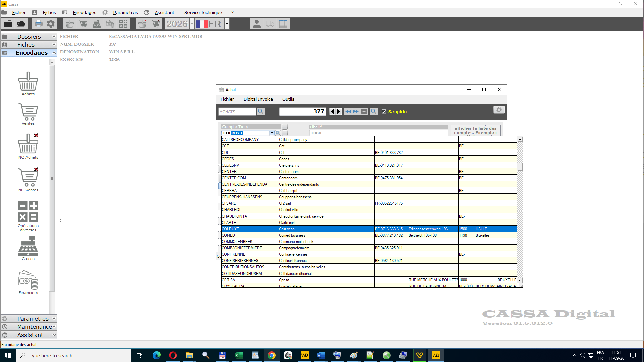The width and height of the screenshot is (644, 362).
Task: Open the Service Technique menu
Action: click(203, 12)
